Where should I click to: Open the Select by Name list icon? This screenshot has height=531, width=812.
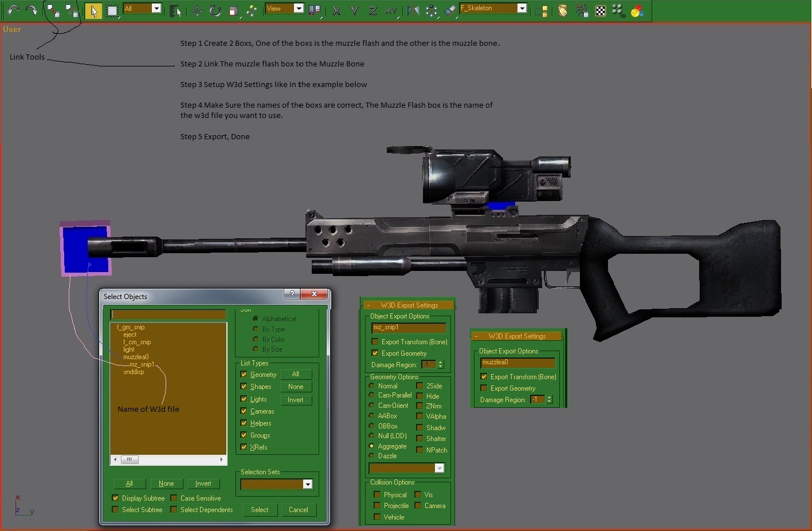[175, 10]
